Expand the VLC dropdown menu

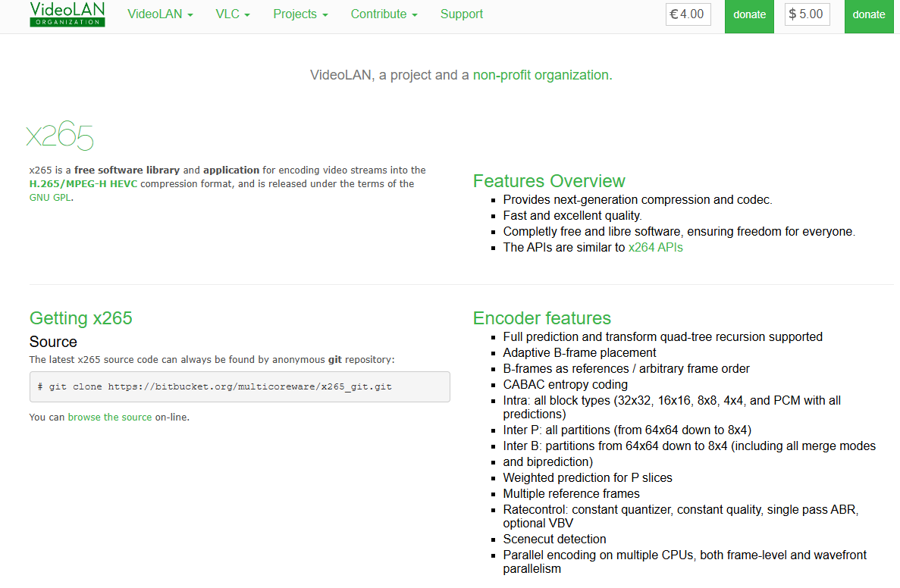click(x=233, y=14)
